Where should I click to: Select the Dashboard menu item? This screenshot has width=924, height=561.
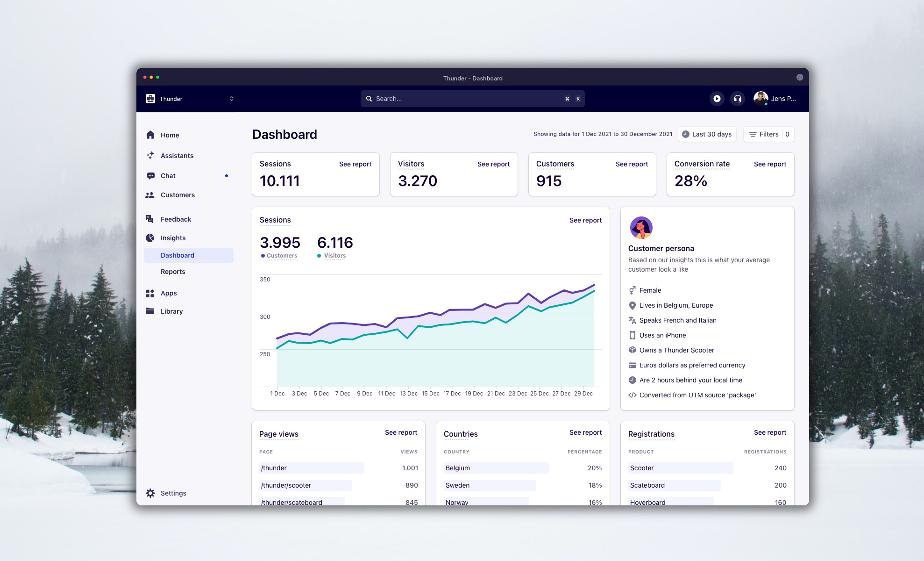(178, 254)
